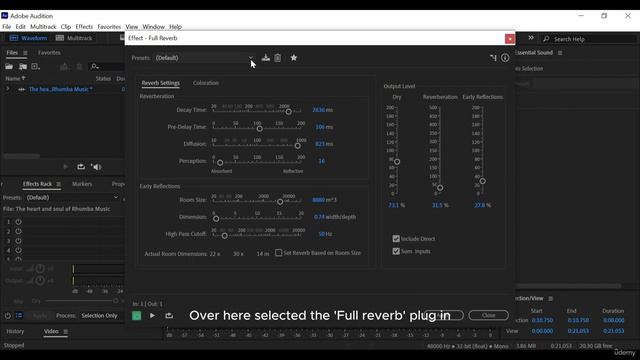Toggle Effects Rack main power button

(x=8, y=316)
